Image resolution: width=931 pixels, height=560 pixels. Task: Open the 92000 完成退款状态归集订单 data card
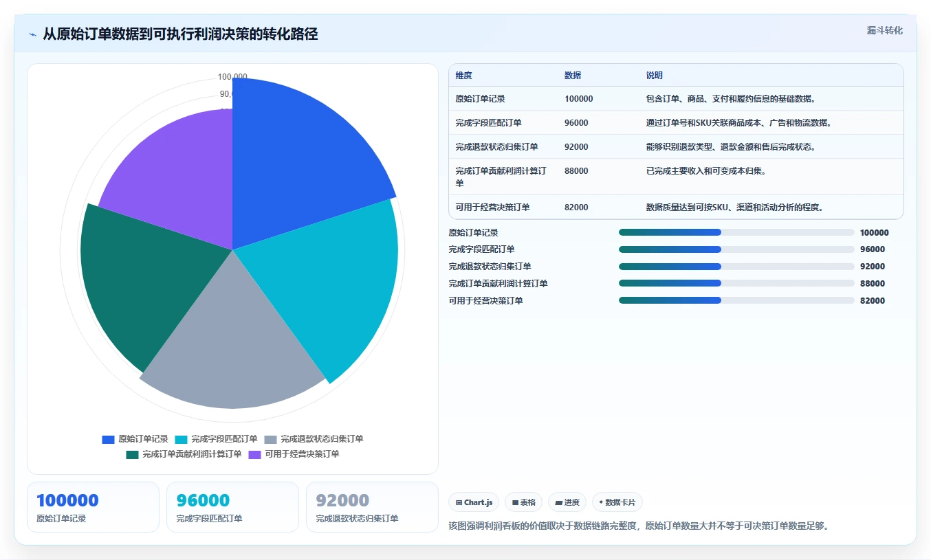(372, 507)
